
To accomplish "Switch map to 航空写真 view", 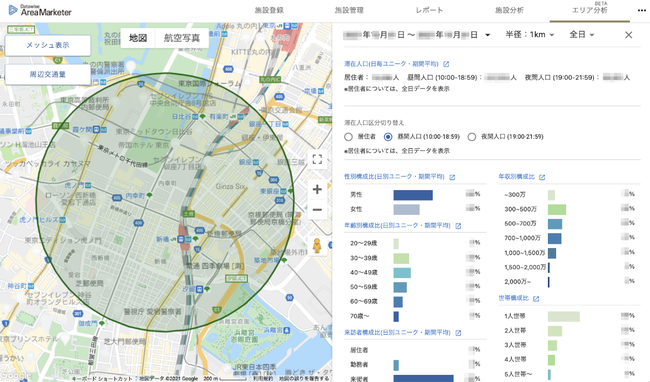I will tap(182, 38).
